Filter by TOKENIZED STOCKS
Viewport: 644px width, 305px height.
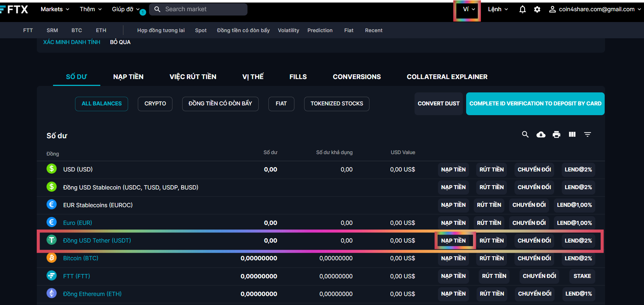[337, 104]
